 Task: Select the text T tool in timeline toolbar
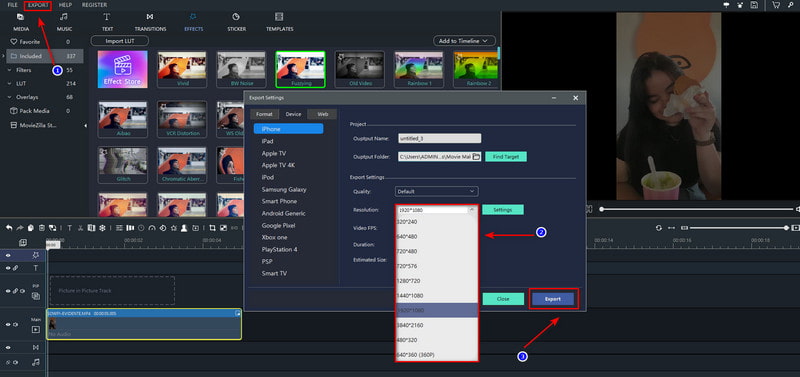pyautogui.click(x=70, y=228)
